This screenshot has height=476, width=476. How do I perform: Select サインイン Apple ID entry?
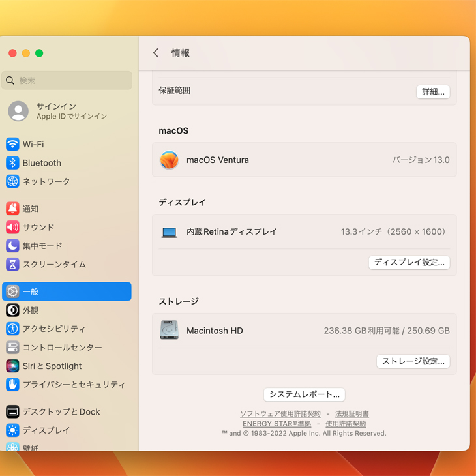pyautogui.click(x=67, y=111)
